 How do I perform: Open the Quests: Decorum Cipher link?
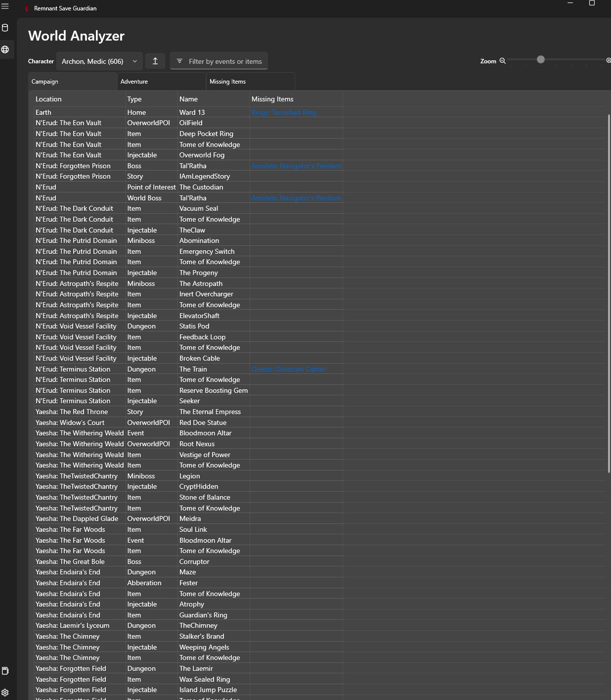[289, 369]
